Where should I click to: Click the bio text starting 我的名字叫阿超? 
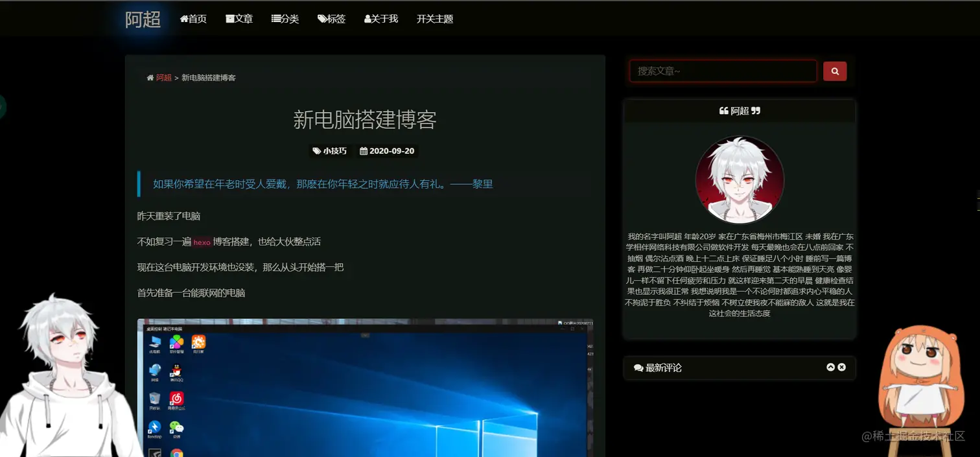[x=740, y=275]
